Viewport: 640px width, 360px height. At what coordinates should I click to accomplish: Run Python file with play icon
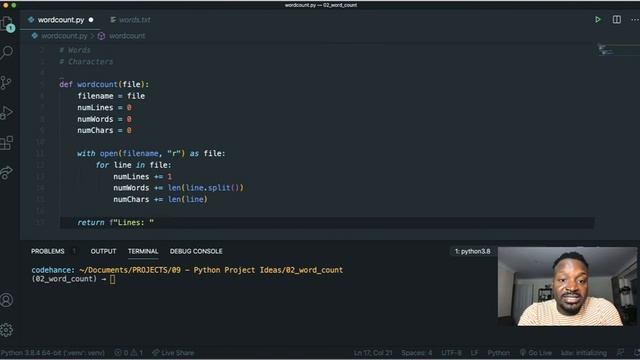pos(598,20)
